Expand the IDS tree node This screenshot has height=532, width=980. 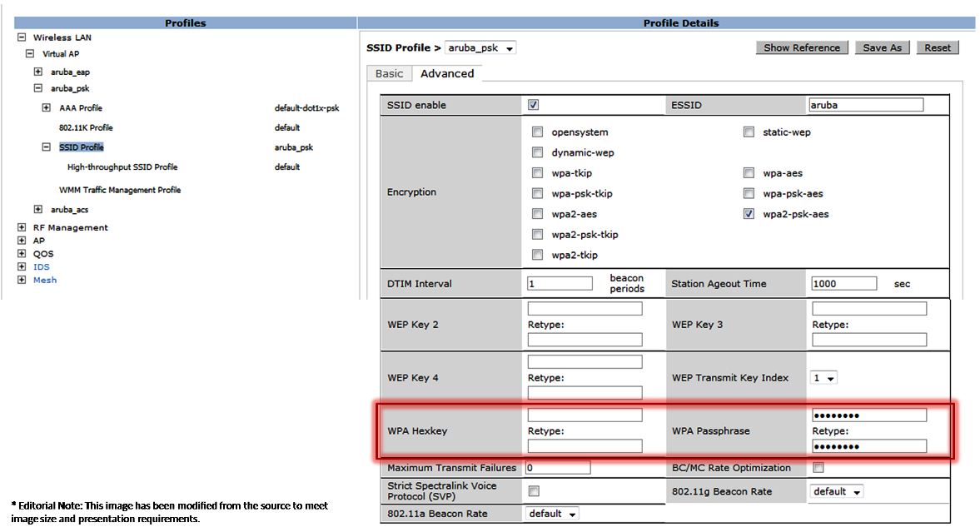[x=22, y=267]
